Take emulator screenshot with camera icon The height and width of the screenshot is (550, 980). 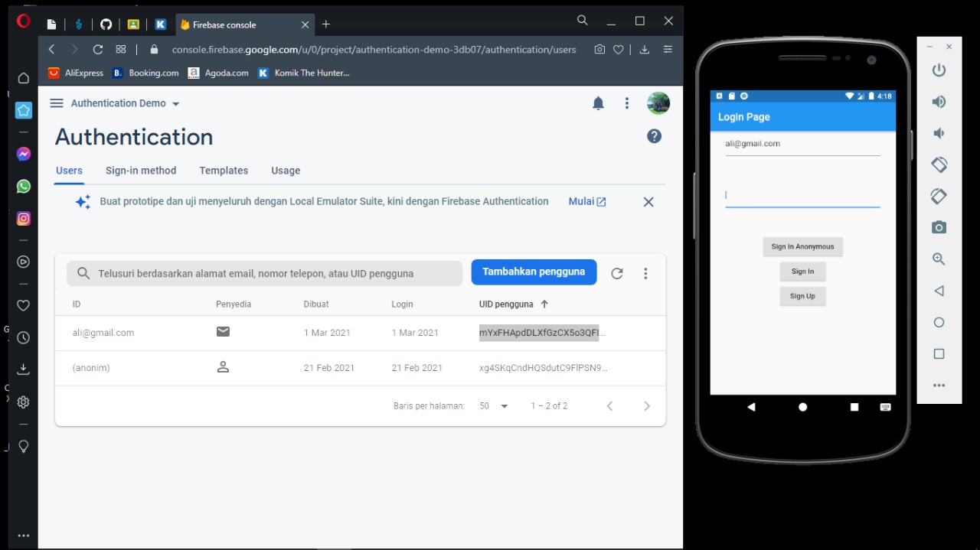tap(939, 227)
